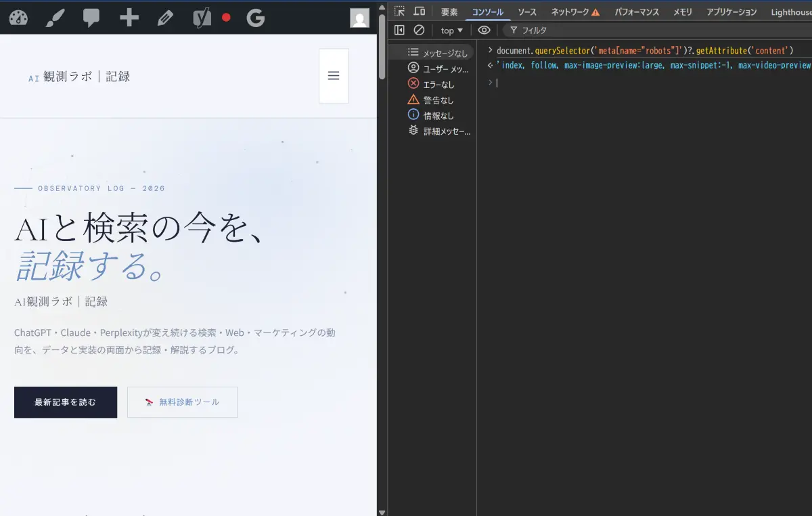Open Site Kit via the Google icon
This screenshot has height=516, width=812.
point(255,18)
